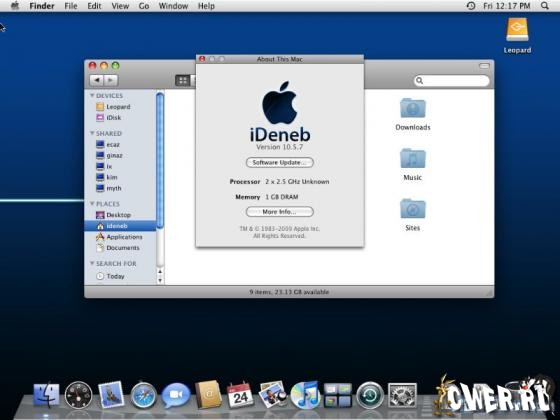Collapse the PLACES sidebar section
Screen dimensions: 560x420
point(92,204)
